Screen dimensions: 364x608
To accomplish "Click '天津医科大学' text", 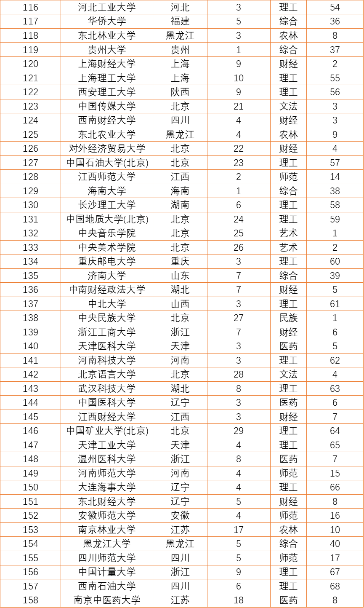I will click(x=107, y=346).
